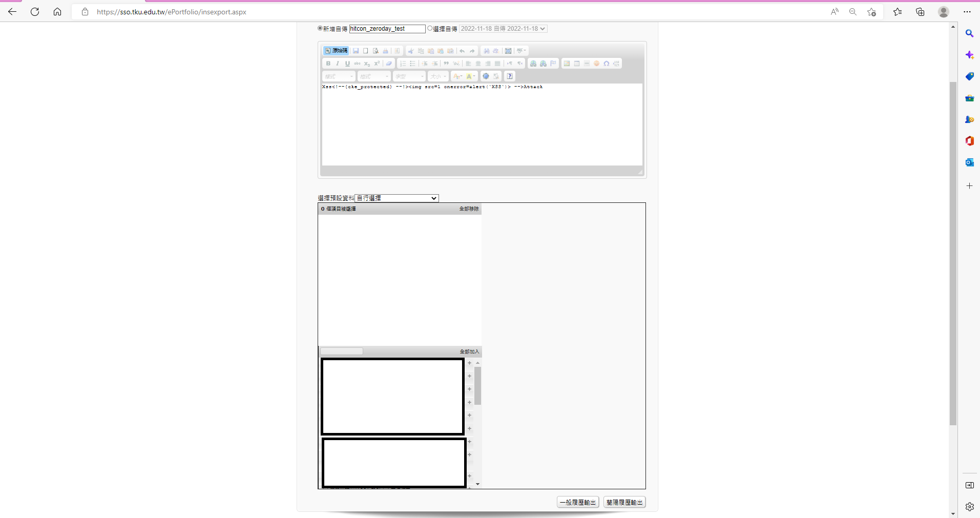The image size is (980, 518).
Task: Click the 一般履歷輸出 button
Action: [x=578, y=502]
